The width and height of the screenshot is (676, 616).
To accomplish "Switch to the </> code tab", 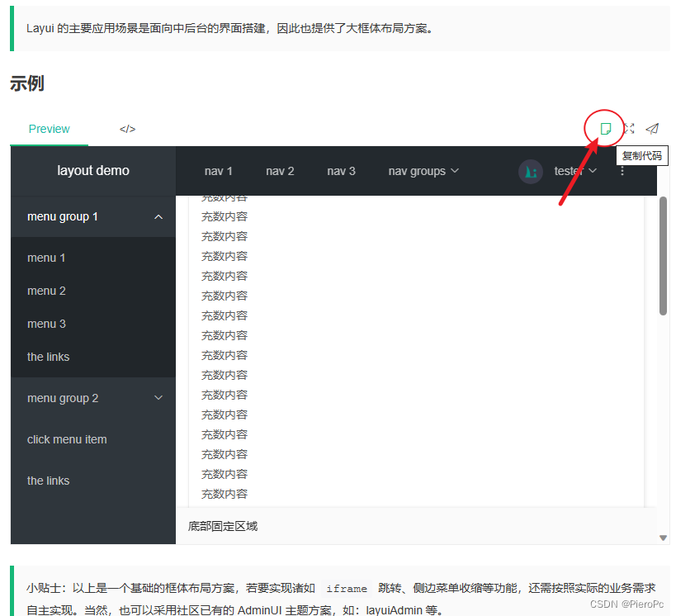I will pyautogui.click(x=128, y=129).
